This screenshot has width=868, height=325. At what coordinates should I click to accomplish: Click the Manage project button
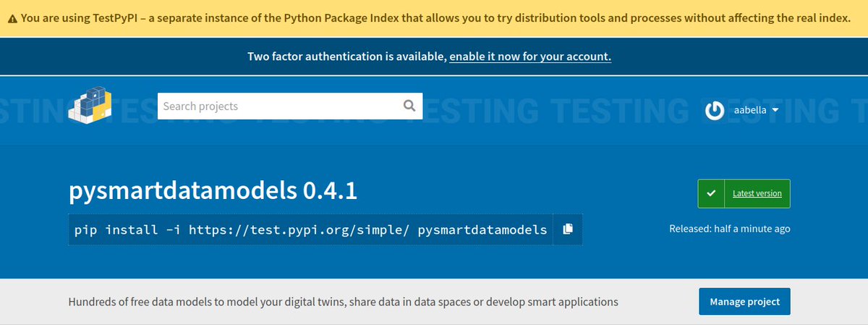pos(744,302)
